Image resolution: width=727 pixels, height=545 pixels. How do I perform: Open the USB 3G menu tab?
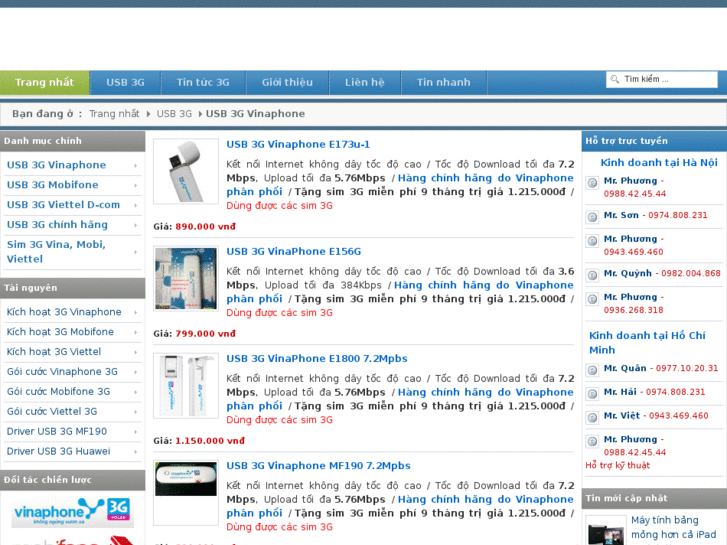[125, 83]
